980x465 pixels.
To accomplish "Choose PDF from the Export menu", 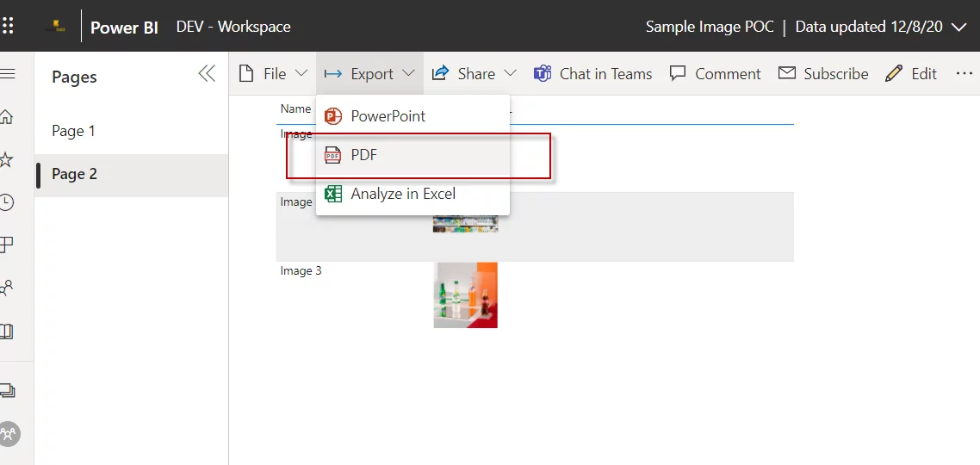I will 412,155.
